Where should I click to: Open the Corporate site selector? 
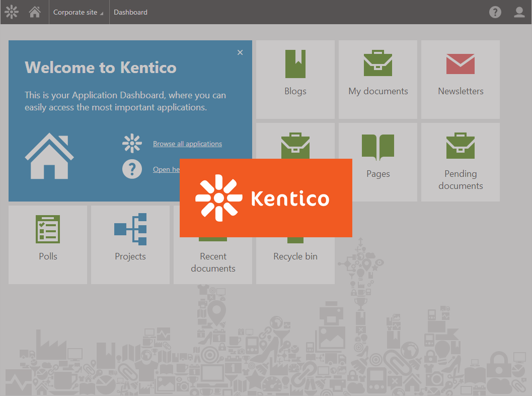(75, 12)
